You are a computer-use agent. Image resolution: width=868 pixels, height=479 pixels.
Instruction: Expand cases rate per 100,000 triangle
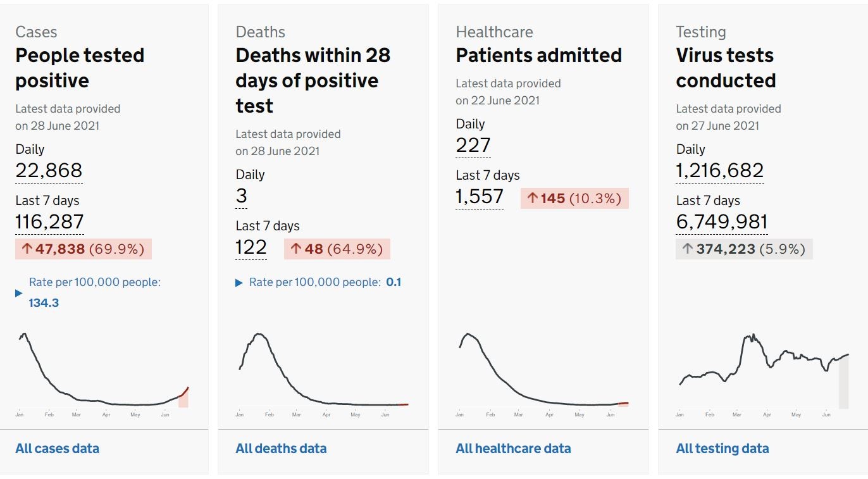point(19,293)
